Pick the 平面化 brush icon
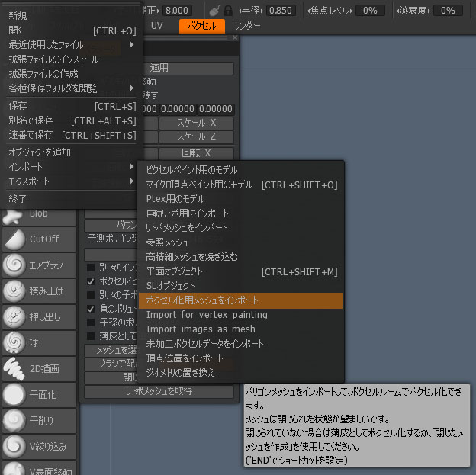This screenshot has width=476, height=475. (14, 395)
